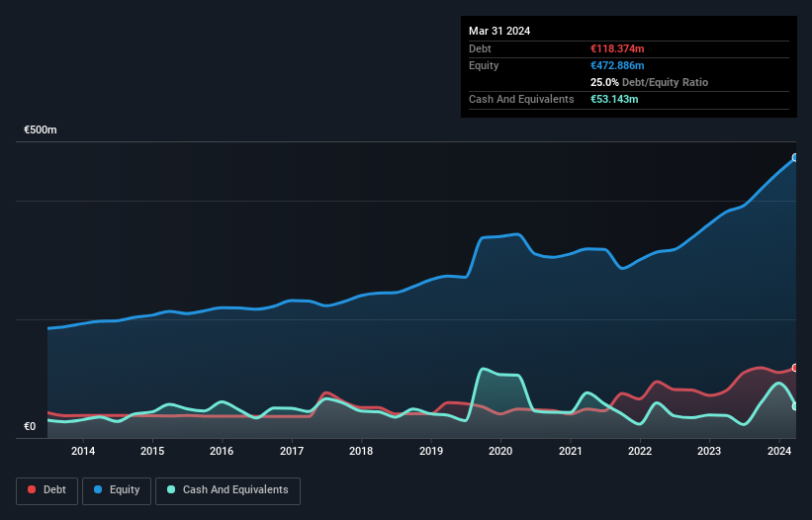Click the €53.143m cash value in the tooltip
Viewport: 812px width, 520px height.
(614, 100)
